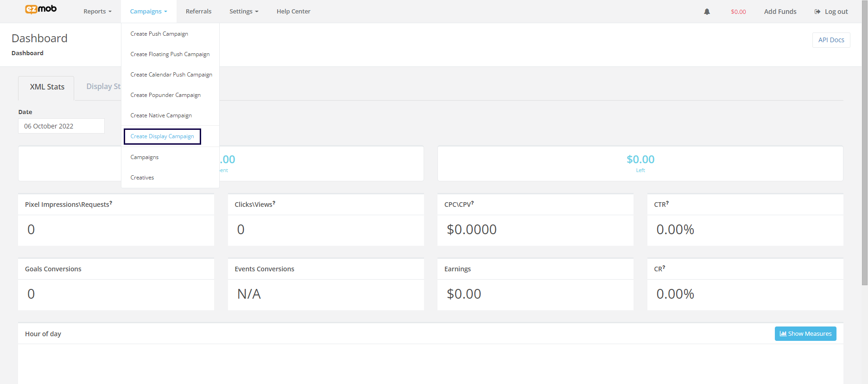Collapse the Campaigns dropdown menu
Screen dimensions: 868x384
coord(148,12)
